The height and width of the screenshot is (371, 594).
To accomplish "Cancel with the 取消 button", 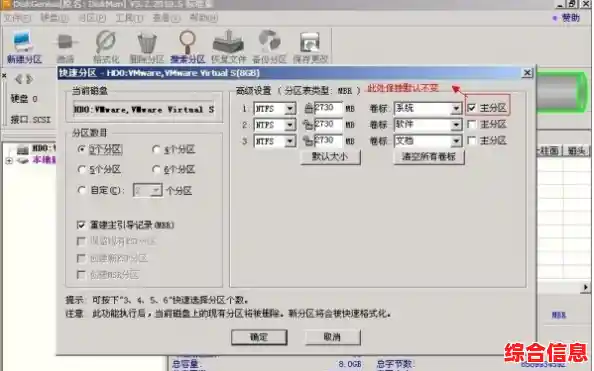I will [332, 337].
